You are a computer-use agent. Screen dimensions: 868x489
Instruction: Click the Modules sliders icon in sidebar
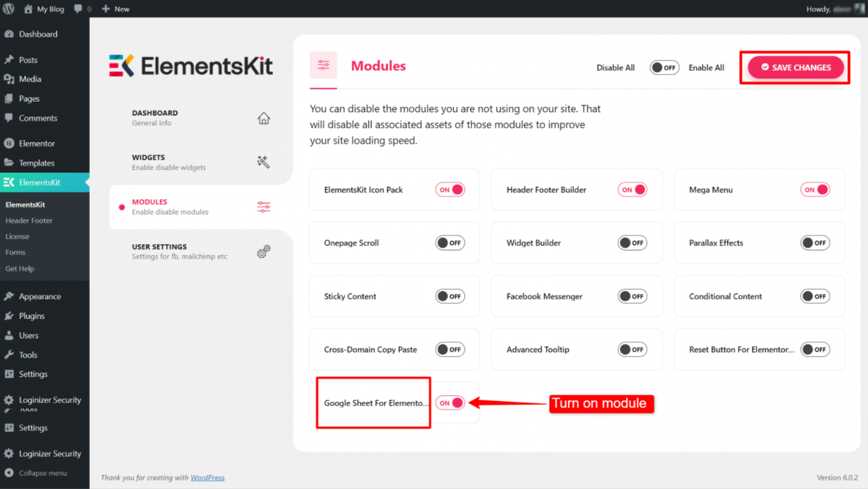pos(263,207)
